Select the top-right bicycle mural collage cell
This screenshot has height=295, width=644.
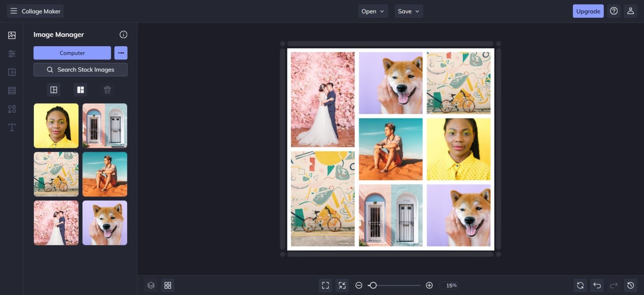pyautogui.click(x=458, y=83)
